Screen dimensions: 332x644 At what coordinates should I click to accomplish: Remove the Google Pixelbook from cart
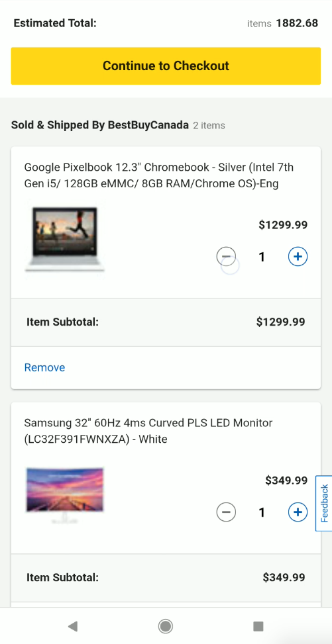pos(45,367)
